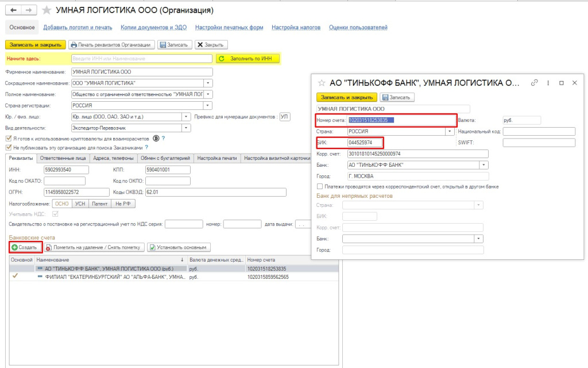Star the bank account dialog as favorite
The width and height of the screenshot is (588, 368).
[322, 83]
